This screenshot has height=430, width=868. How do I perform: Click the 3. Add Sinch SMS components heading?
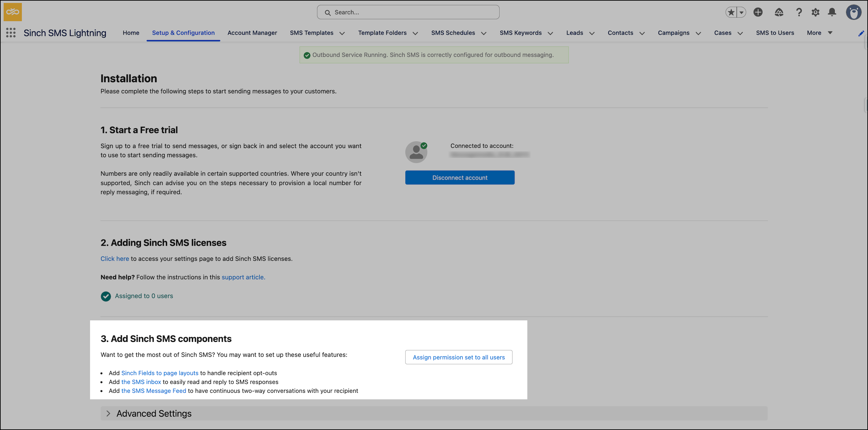(x=166, y=339)
